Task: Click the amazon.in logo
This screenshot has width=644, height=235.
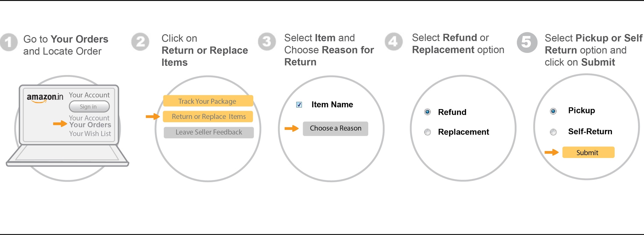Action: [x=45, y=98]
